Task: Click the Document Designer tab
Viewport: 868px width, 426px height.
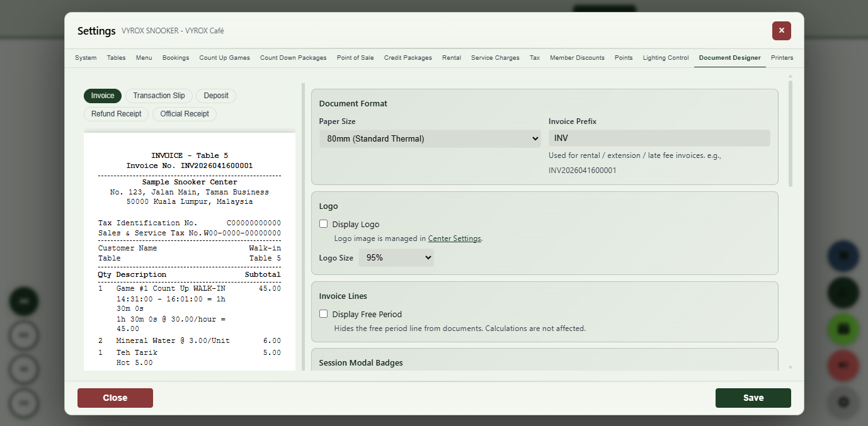Action: tap(730, 58)
